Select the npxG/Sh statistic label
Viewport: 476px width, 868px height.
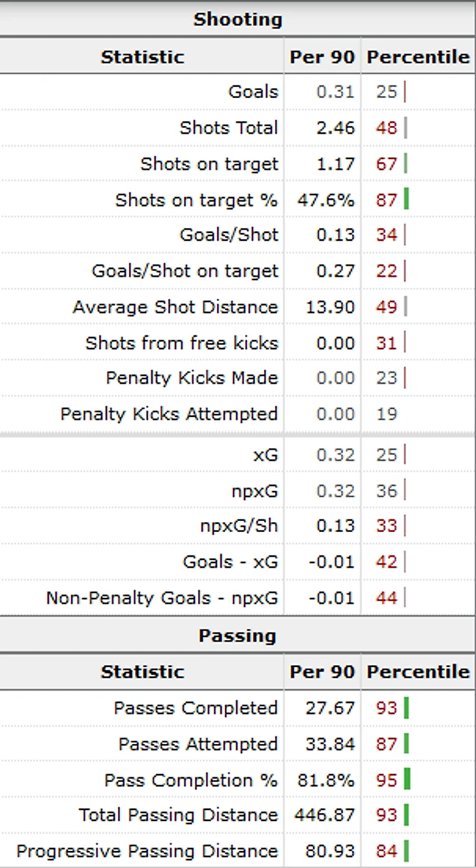[x=239, y=525]
